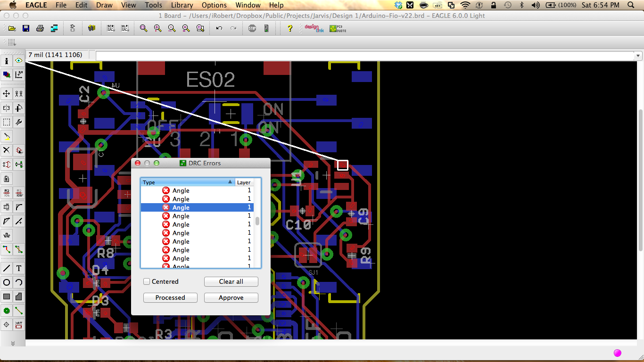Select the Replace tool

(x=19, y=165)
